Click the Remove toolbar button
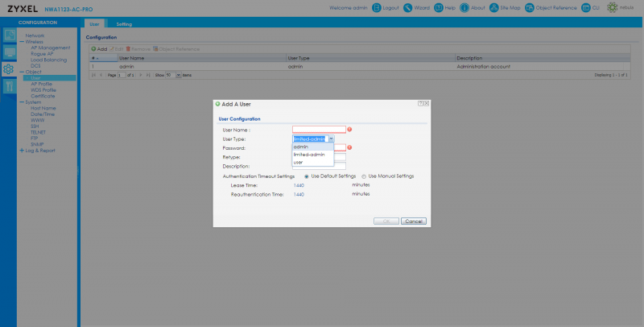 [138, 49]
